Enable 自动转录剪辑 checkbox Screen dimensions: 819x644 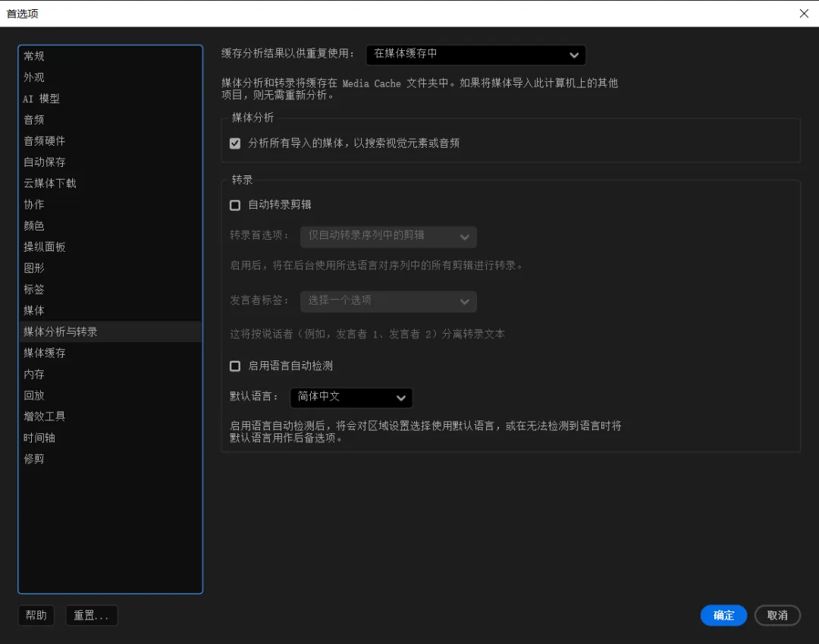[x=235, y=206]
